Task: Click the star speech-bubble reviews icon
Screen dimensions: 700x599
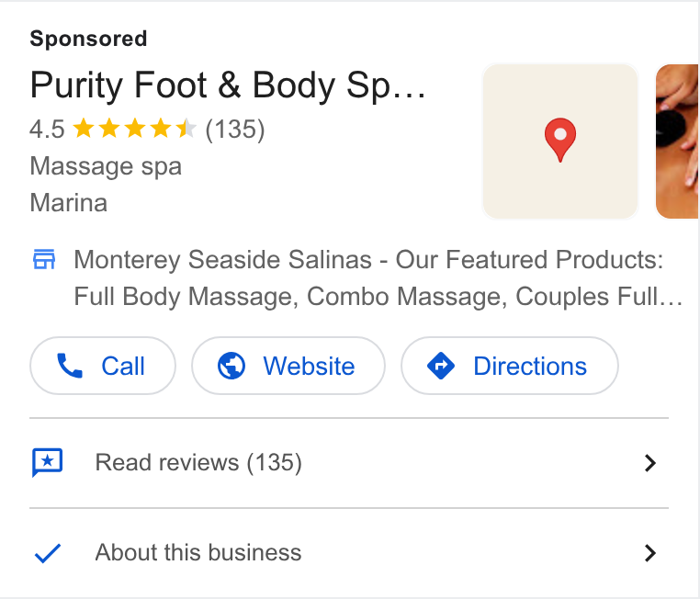Action: pos(48,463)
